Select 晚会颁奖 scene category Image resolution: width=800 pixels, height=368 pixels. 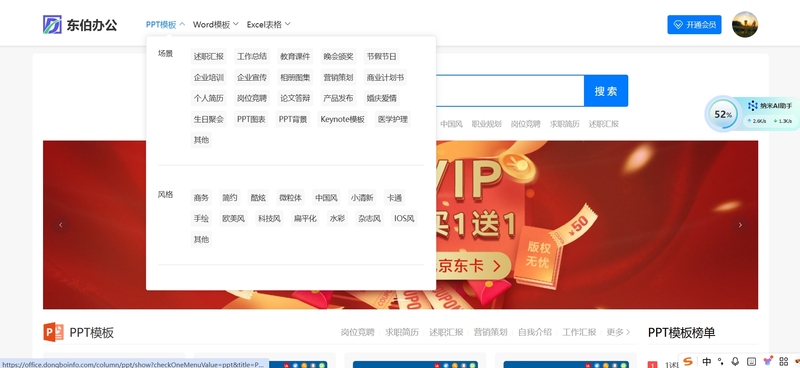coord(338,57)
